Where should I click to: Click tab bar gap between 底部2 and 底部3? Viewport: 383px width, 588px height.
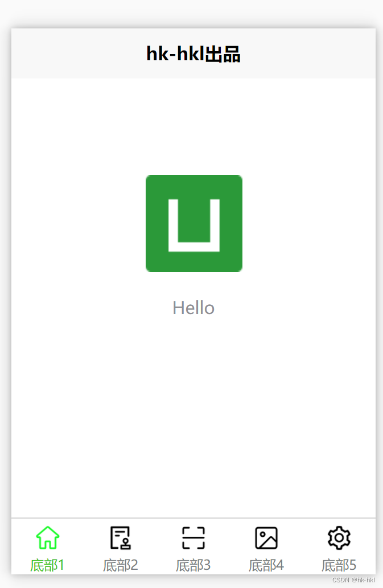(x=157, y=546)
